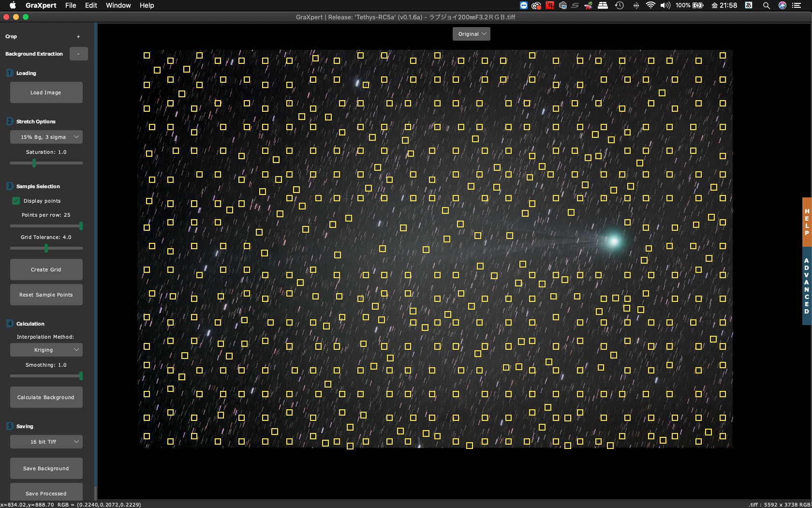The height and width of the screenshot is (508, 812).
Task: Click the step 1 Loading number badge
Action: pos(10,73)
